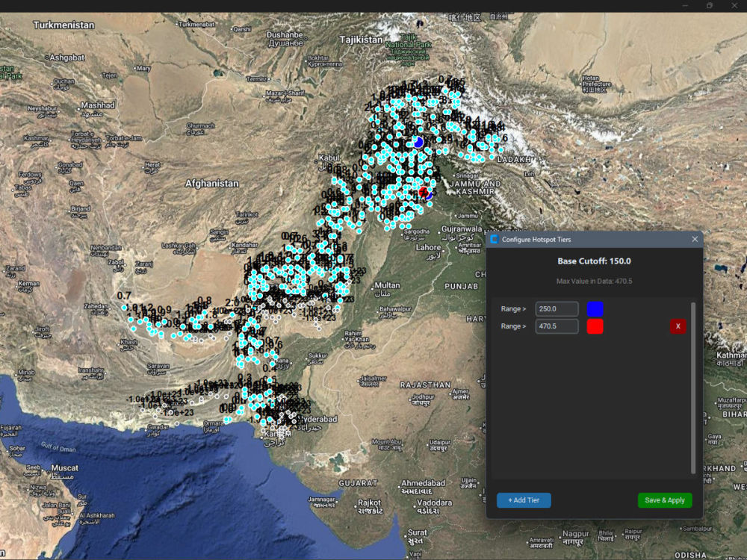Click the Ashgabat city label
This screenshot has height=560, width=747.
tap(67, 57)
